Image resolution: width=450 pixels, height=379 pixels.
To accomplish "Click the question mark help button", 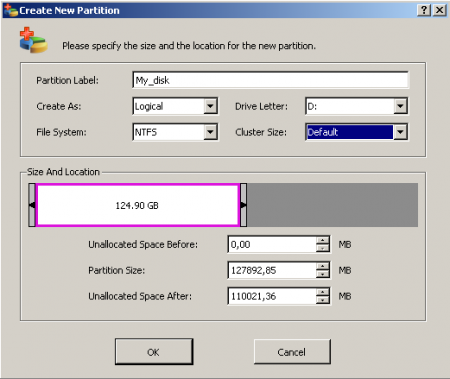I will click(424, 10).
